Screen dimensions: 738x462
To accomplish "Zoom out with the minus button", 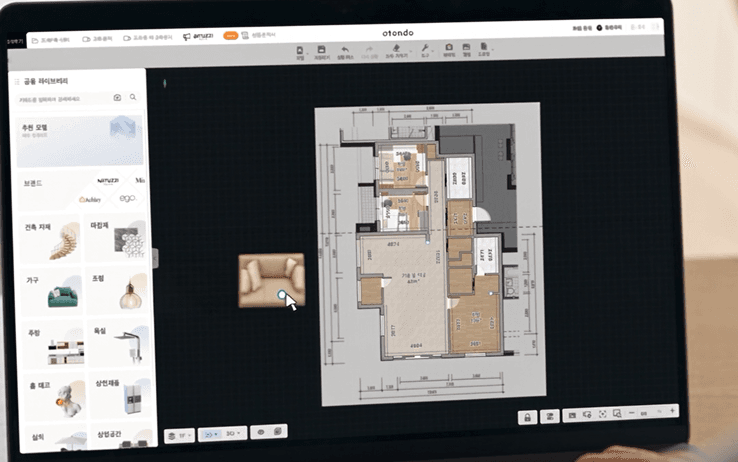I will coord(632,413).
